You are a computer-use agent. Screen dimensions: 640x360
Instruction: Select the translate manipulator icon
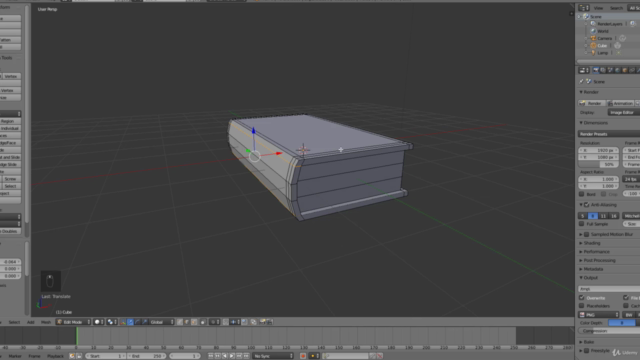pos(130,322)
